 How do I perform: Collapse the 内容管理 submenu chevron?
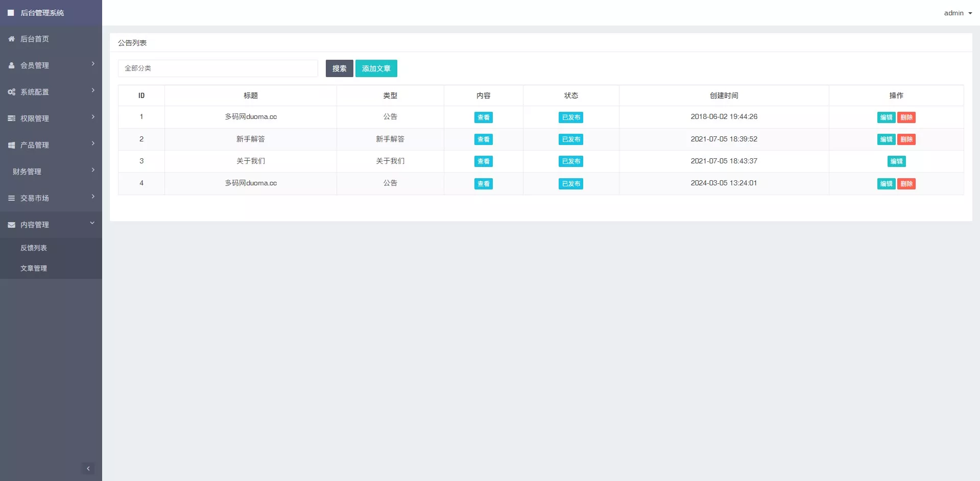click(92, 223)
